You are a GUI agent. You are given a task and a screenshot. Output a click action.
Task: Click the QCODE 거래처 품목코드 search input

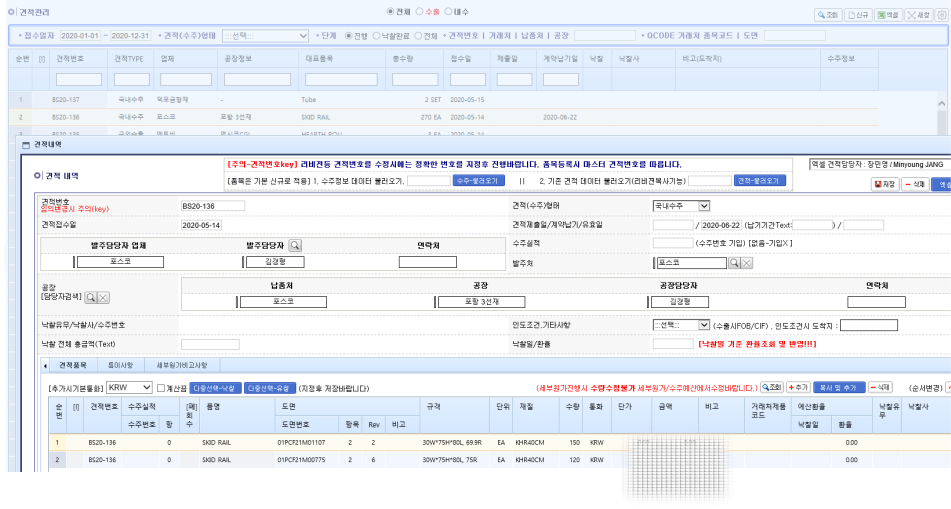795,36
